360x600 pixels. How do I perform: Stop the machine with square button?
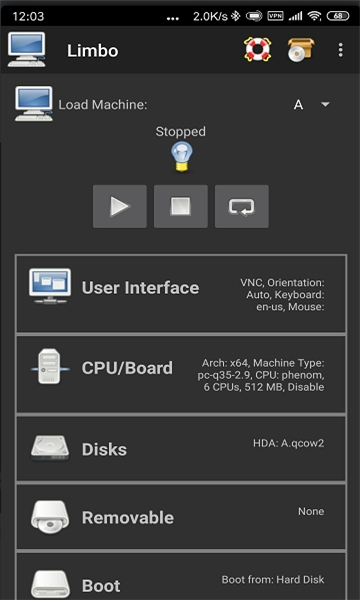[181, 207]
